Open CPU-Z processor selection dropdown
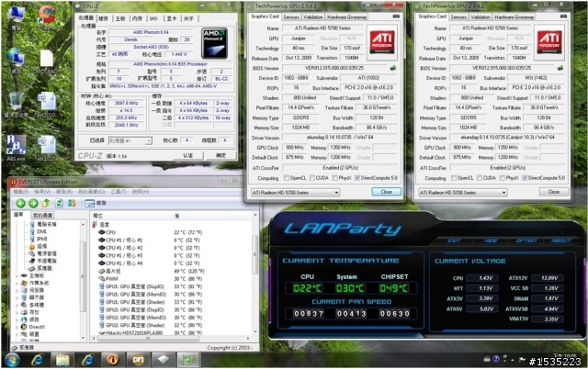 click(x=130, y=140)
